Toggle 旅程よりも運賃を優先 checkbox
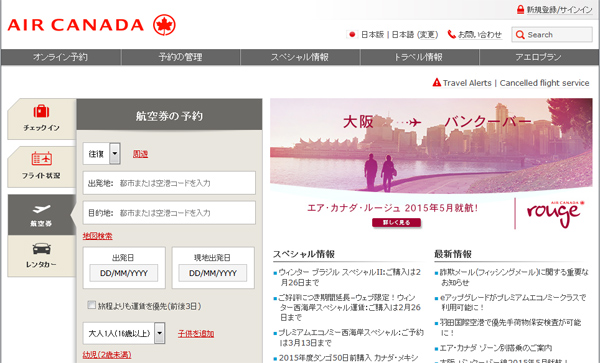 [x=91, y=305]
